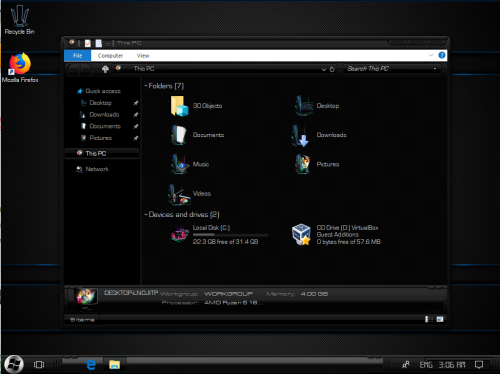Unpin Documents from Quick access
This screenshot has height=374, width=500.
(x=136, y=126)
